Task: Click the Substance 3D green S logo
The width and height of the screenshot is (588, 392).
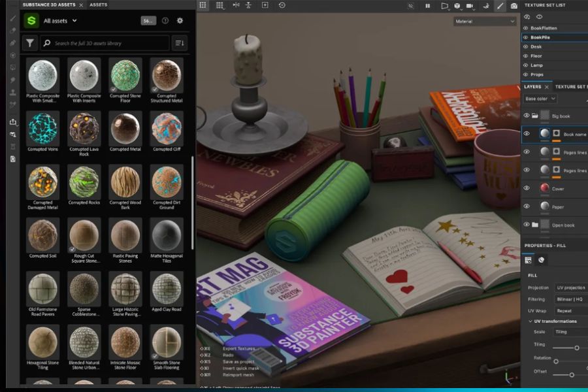Action: point(31,21)
